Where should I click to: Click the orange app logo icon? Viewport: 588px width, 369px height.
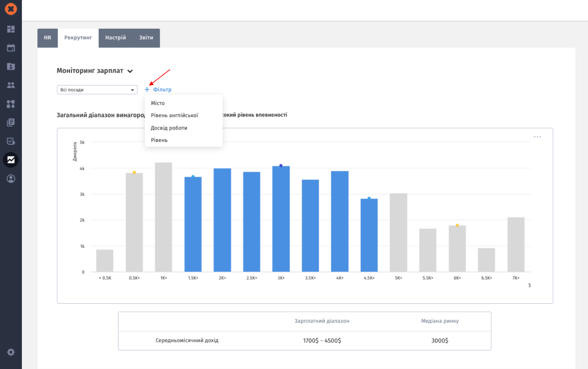click(11, 9)
